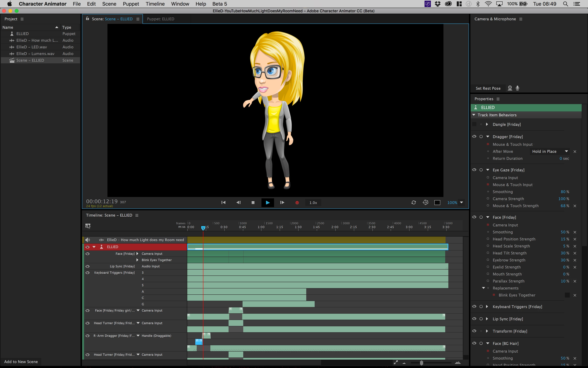Reset Face Smoothing value with X
Image resolution: width=588 pixels, height=368 pixels.
pos(575,232)
